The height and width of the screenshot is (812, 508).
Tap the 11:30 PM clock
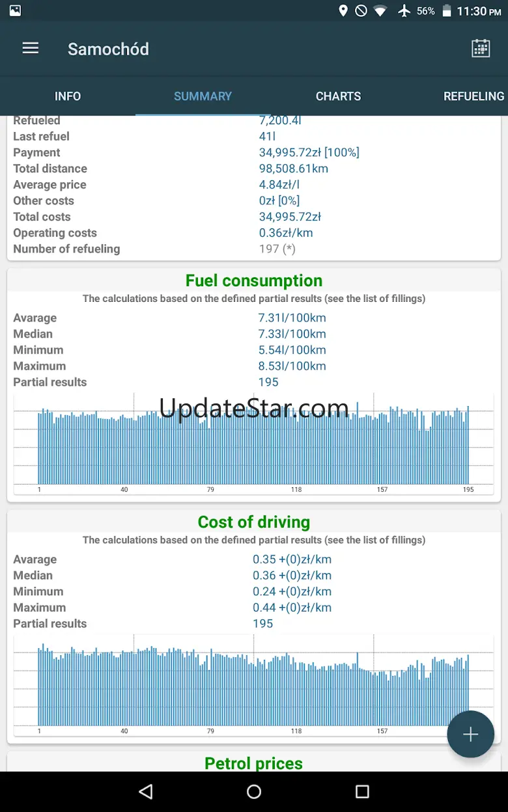click(480, 11)
